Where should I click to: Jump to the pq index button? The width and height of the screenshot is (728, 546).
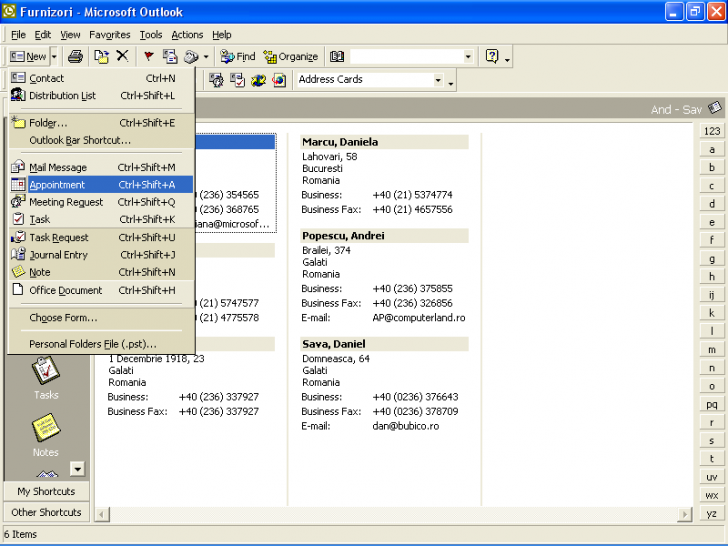(x=712, y=404)
